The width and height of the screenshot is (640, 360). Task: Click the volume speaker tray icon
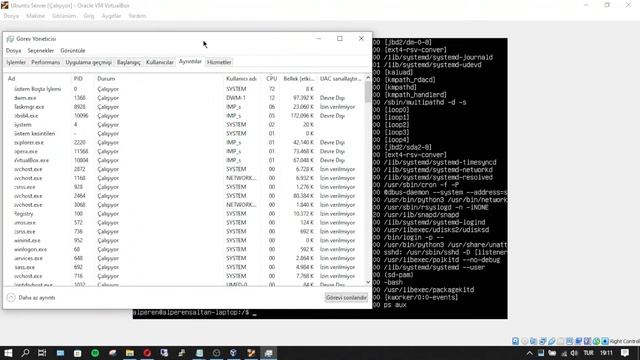[573, 353]
